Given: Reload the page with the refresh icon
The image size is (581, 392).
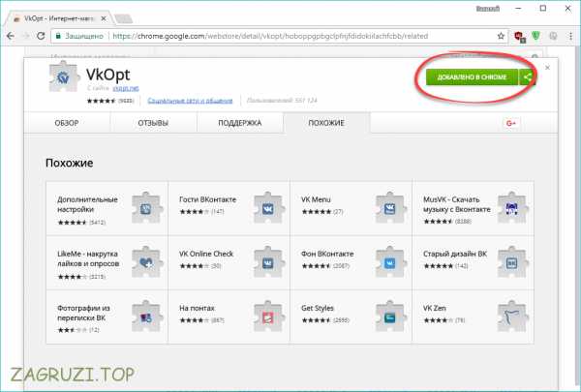Looking at the screenshot, I should point(41,36).
